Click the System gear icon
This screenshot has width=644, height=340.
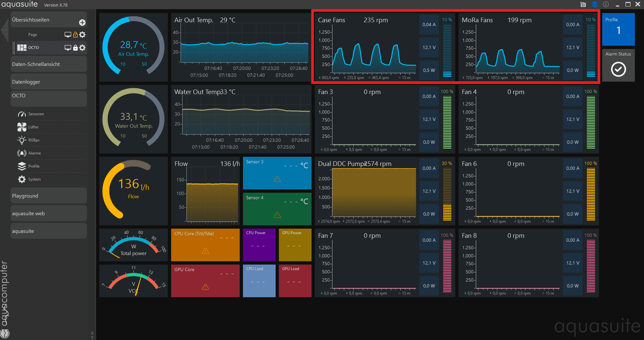point(22,179)
